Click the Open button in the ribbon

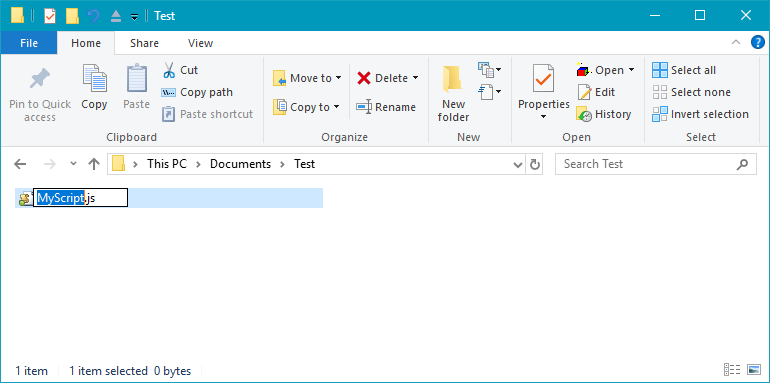click(x=605, y=70)
